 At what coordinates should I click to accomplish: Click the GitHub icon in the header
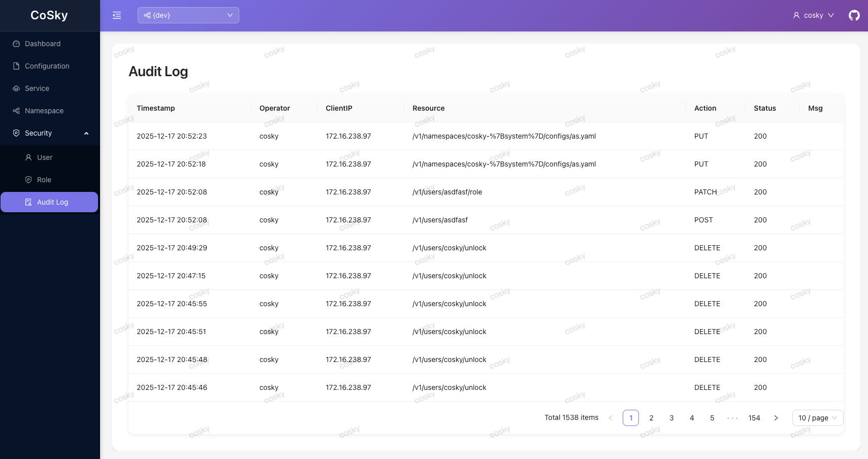click(854, 15)
